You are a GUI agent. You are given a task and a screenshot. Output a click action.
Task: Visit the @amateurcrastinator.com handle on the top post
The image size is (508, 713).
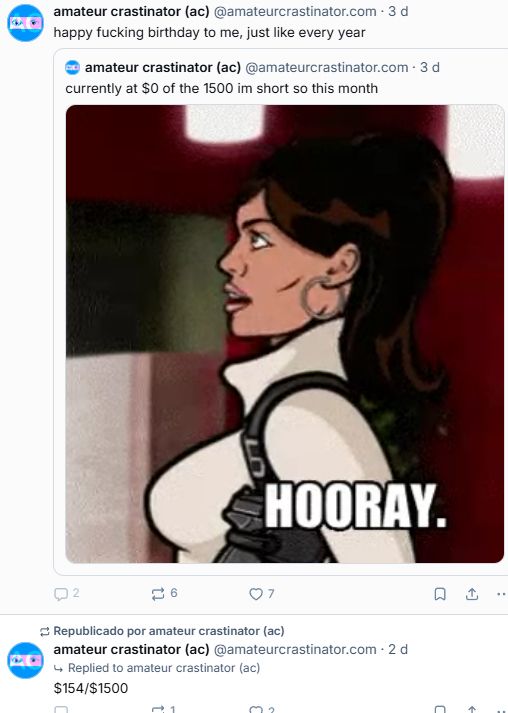(295, 11)
